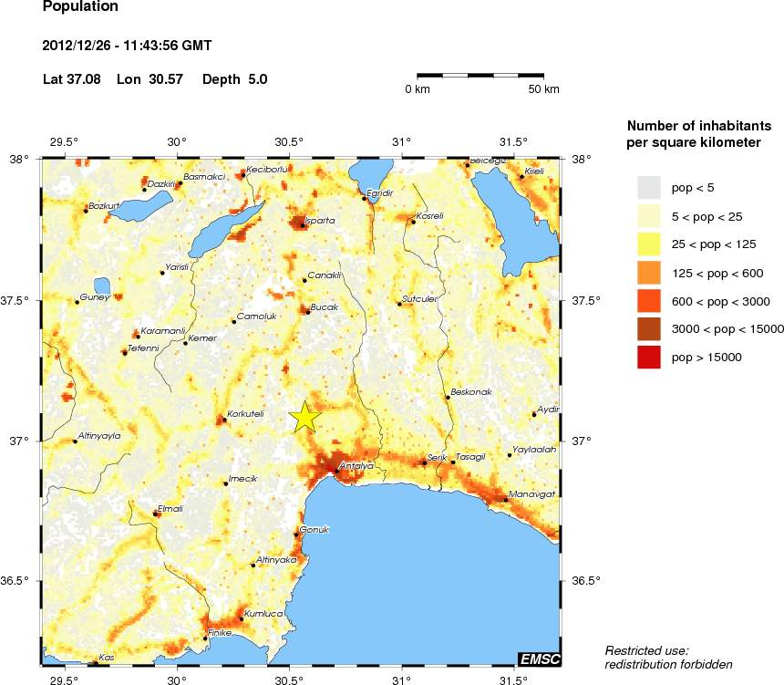Screen dimensions: 784x685
Task: Select the '5 < pop < 25' legend swatch
Action: [648, 215]
